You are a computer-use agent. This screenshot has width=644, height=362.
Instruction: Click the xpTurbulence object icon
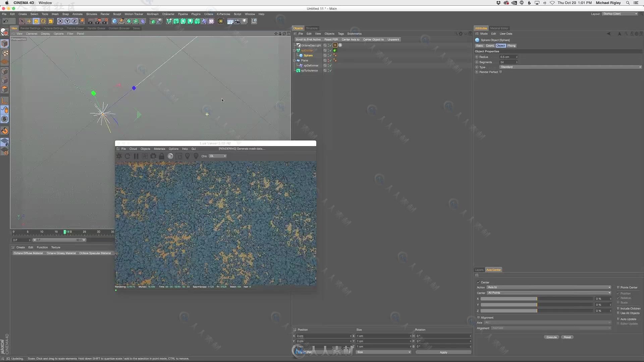click(x=298, y=71)
